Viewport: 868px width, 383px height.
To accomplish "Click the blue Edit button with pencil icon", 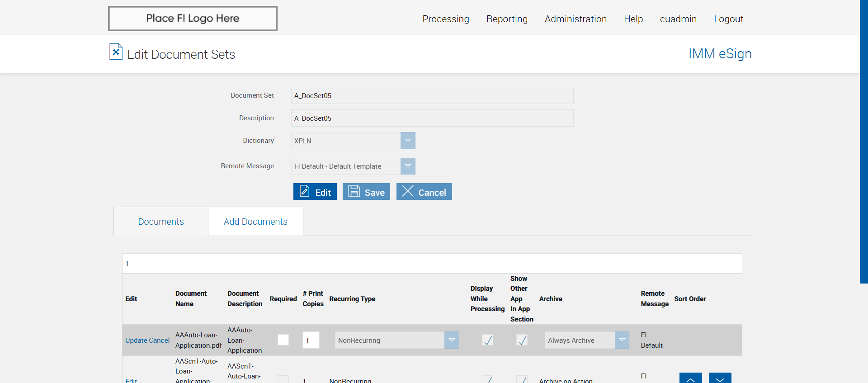I will pyautogui.click(x=315, y=192).
